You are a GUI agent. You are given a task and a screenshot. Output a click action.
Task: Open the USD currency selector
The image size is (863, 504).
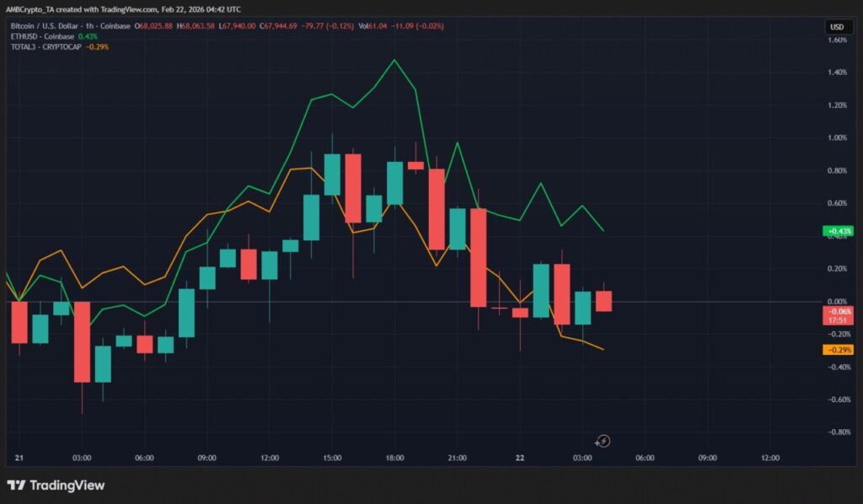[837, 27]
